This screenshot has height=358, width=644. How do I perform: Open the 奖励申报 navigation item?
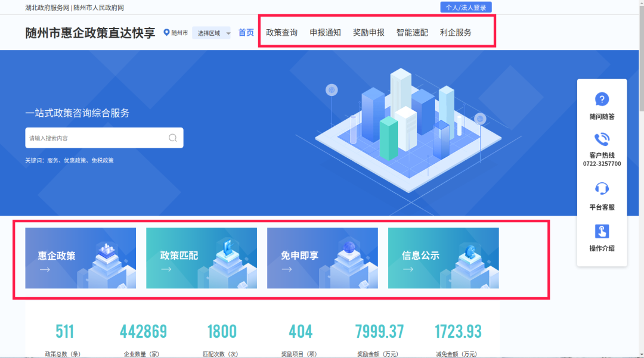[369, 33]
